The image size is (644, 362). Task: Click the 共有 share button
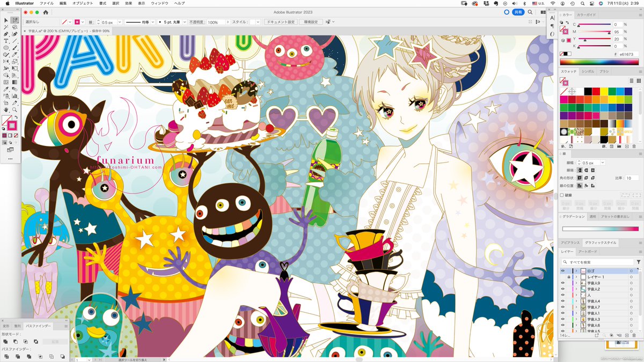coord(518,12)
